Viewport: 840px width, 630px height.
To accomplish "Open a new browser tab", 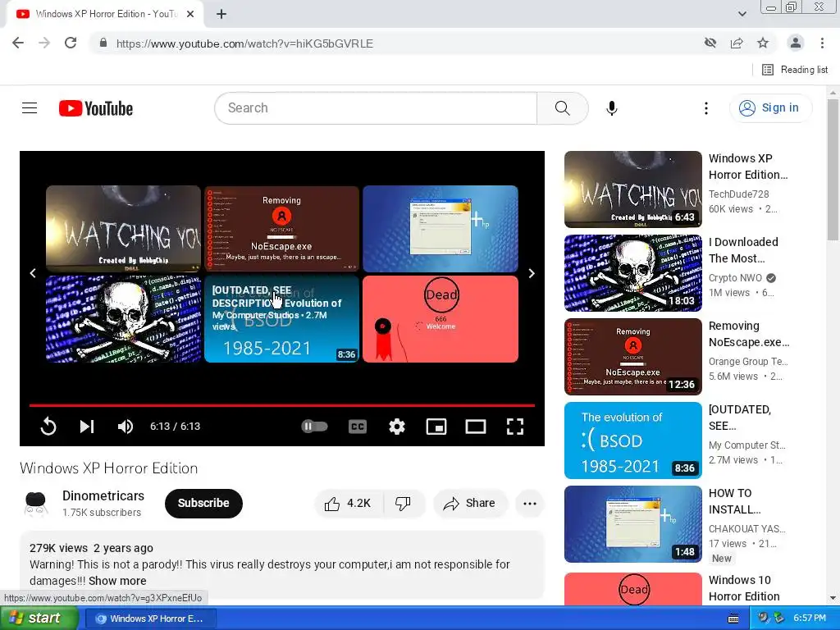I will click(221, 14).
